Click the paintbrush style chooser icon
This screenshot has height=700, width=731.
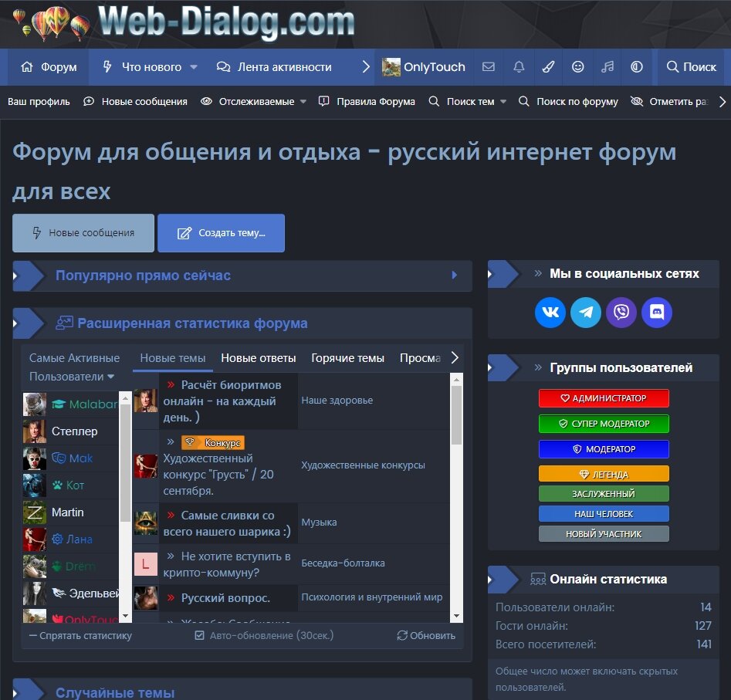tap(548, 66)
